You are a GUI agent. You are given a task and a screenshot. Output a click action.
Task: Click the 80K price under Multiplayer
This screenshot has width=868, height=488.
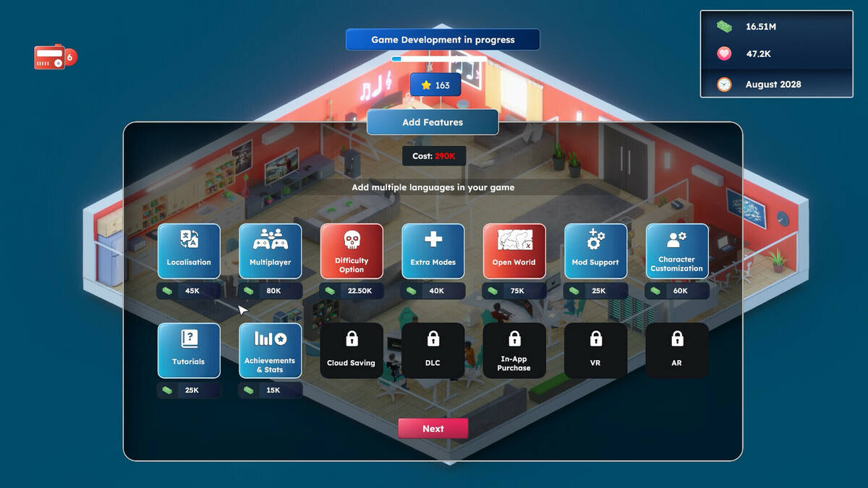pyautogui.click(x=270, y=291)
